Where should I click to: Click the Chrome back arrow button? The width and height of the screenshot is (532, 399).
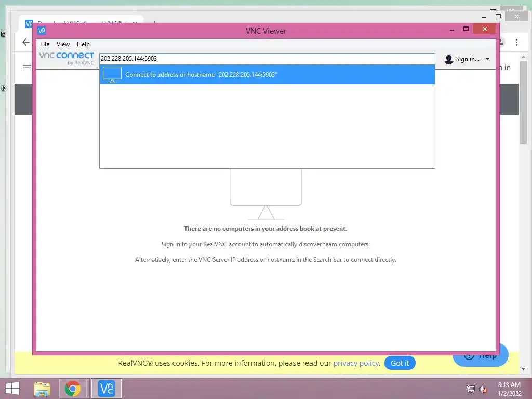pos(26,42)
